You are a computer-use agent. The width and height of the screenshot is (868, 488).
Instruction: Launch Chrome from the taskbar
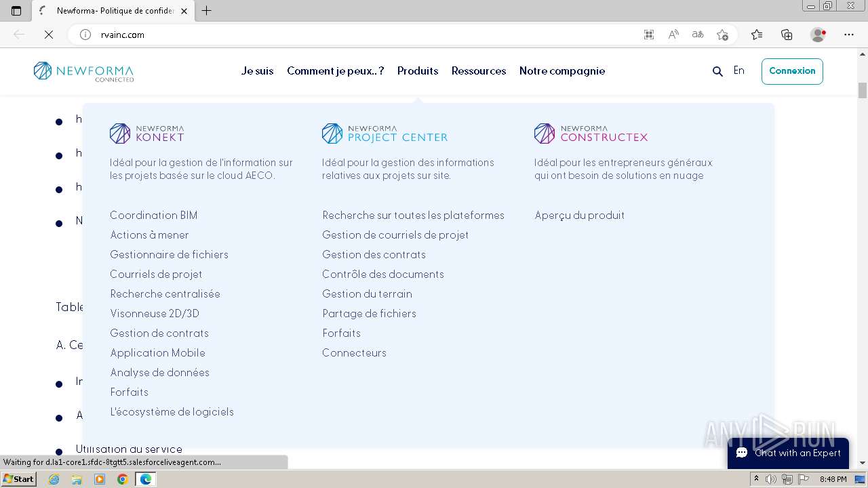pyautogui.click(x=122, y=479)
